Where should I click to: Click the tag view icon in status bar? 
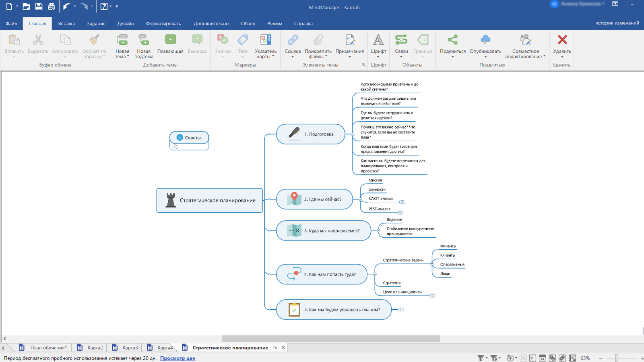[x=562, y=358]
